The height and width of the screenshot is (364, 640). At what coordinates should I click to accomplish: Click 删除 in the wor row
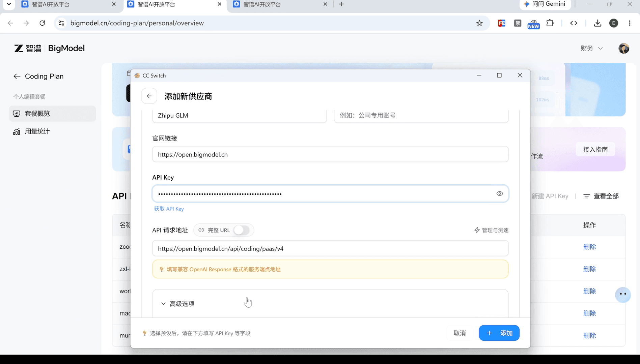[x=590, y=291]
